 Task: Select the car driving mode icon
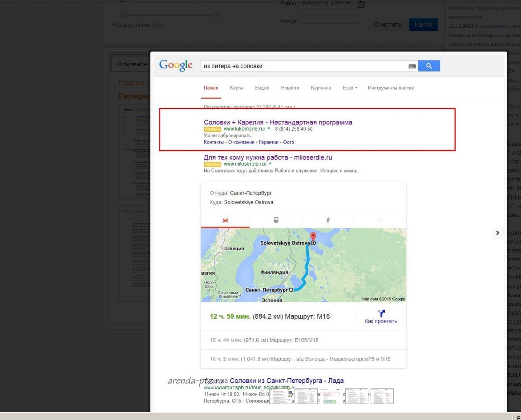(225, 220)
